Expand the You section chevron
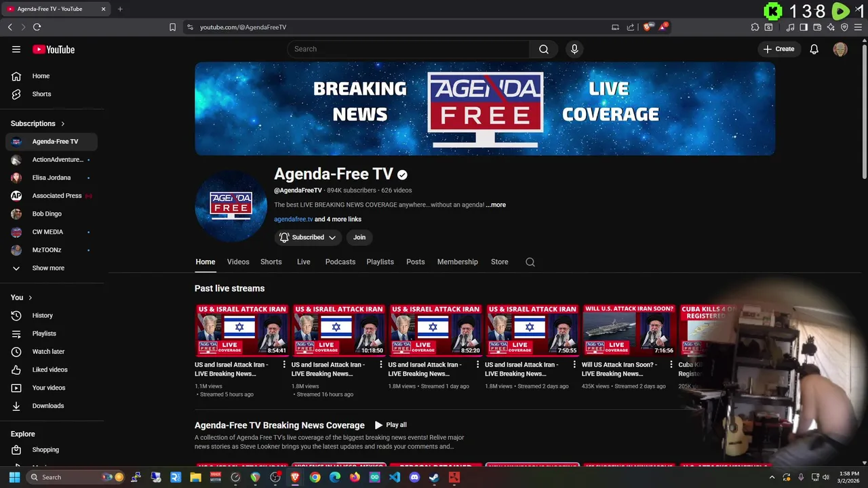Screen dimensions: 868x488 pyautogui.click(x=31, y=298)
